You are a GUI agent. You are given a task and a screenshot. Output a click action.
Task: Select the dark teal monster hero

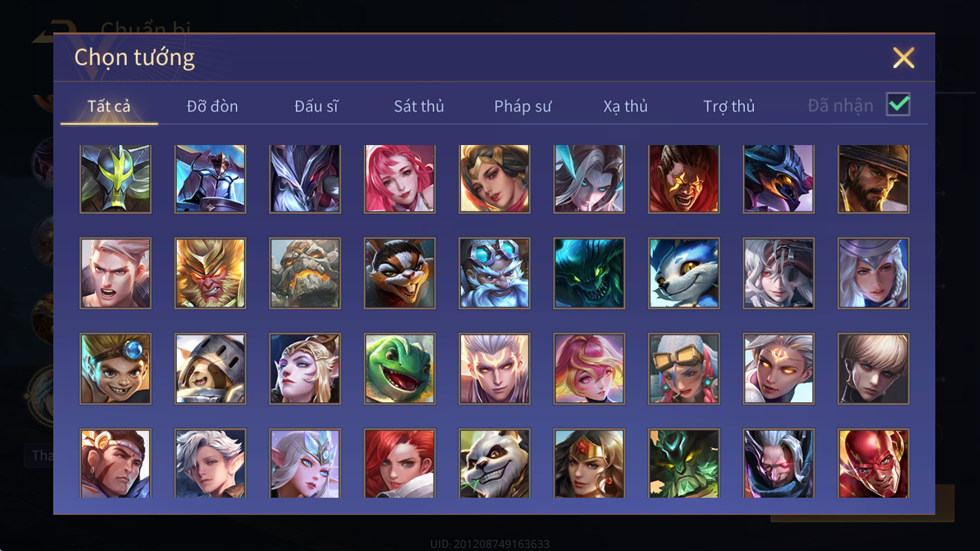click(x=589, y=273)
